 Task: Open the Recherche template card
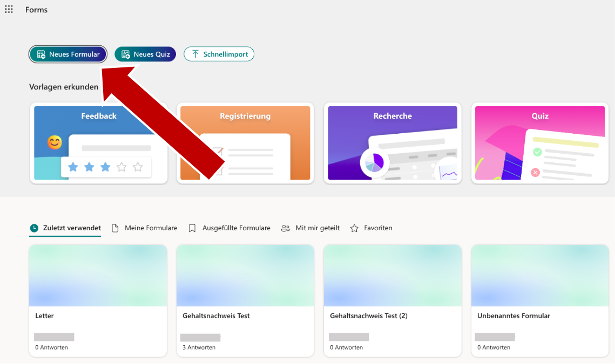click(x=393, y=143)
